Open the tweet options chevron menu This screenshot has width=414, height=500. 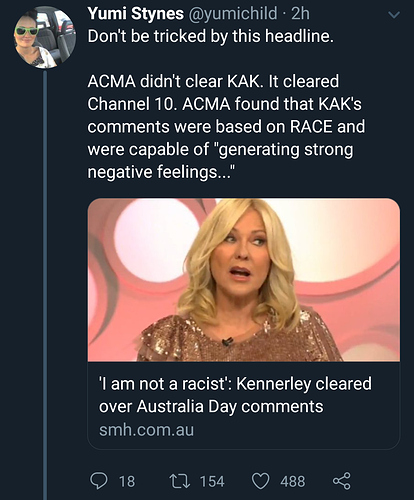[394, 15]
